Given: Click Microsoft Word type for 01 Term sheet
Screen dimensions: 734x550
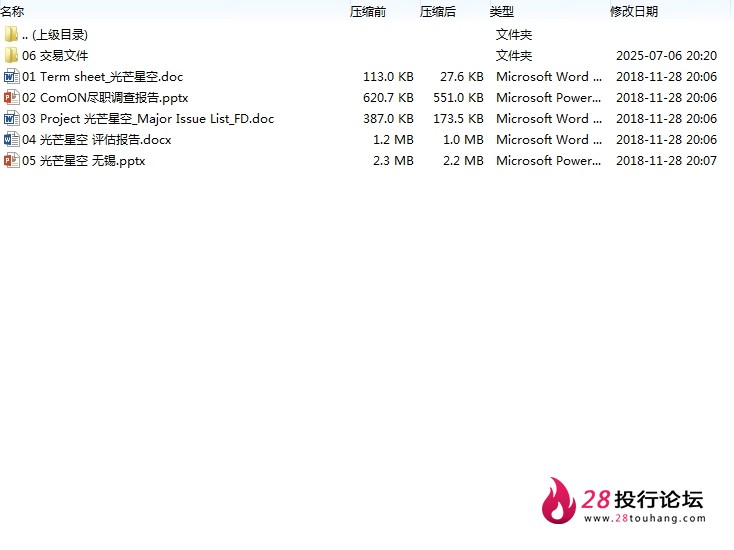Looking at the screenshot, I should point(549,77).
